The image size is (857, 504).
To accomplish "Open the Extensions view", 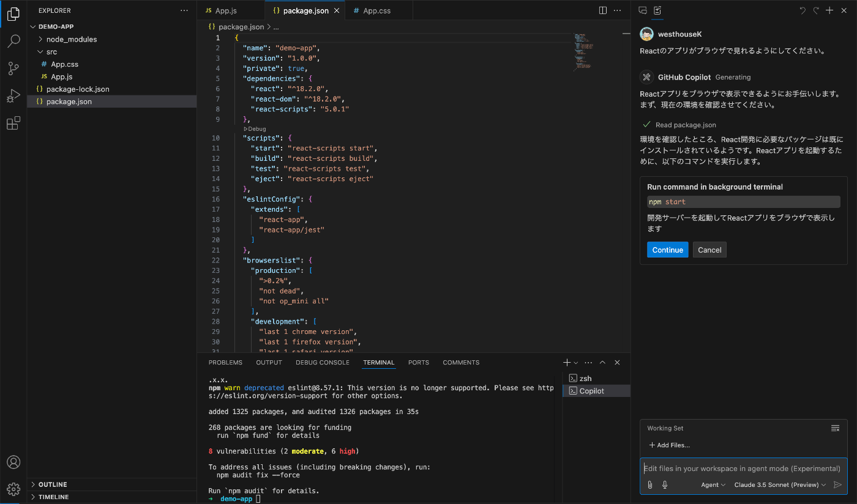I will (13, 124).
